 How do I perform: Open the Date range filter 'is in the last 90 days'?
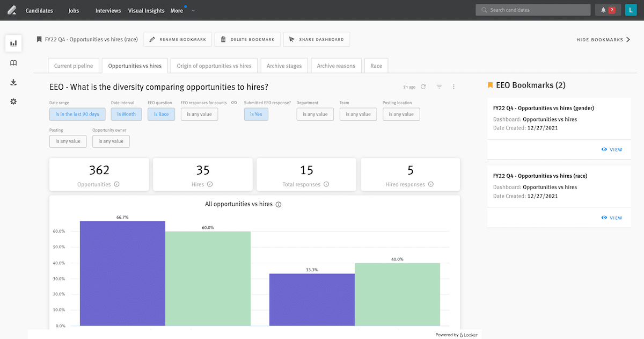77,114
